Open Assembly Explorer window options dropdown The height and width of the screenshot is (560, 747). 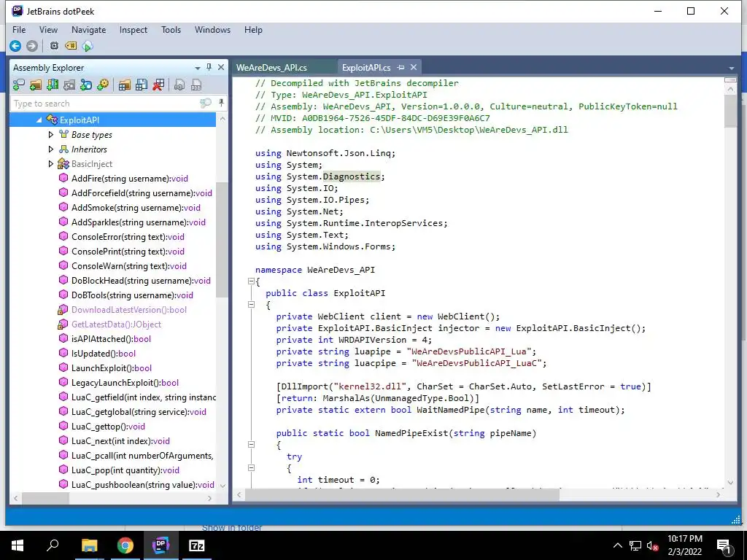coord(197,68)
